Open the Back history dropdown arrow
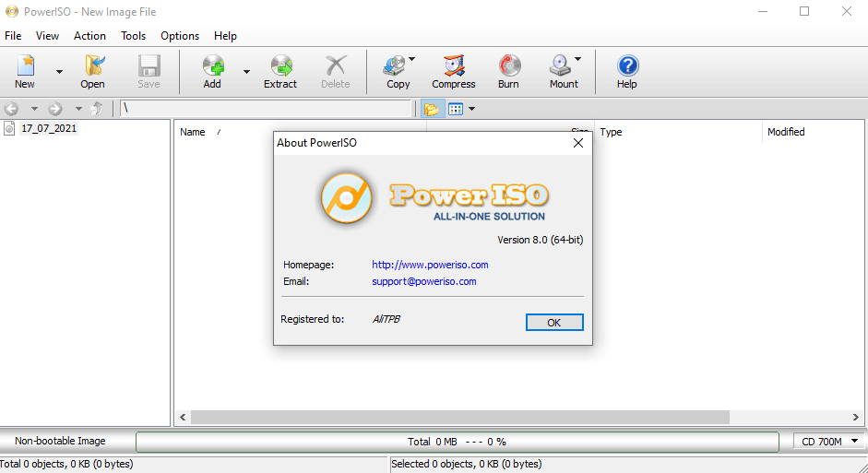Screen dimensions: 868x473 [x=34, y=109]
